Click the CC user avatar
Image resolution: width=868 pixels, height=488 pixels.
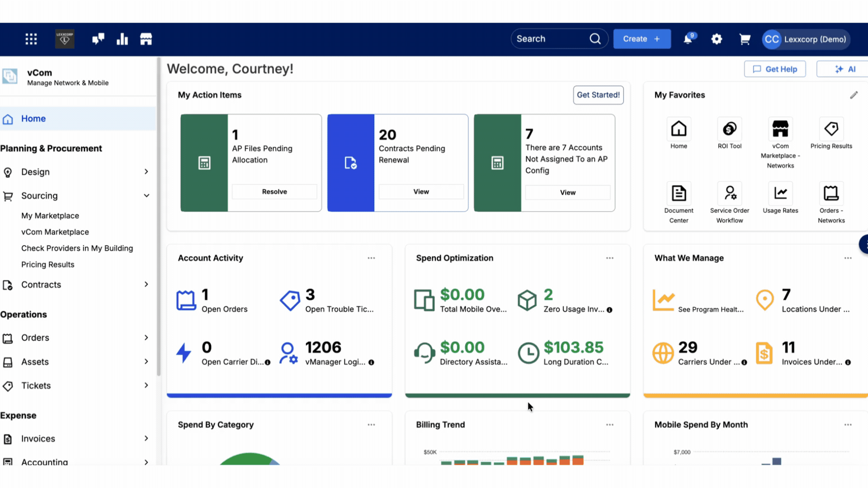[772, 39]
